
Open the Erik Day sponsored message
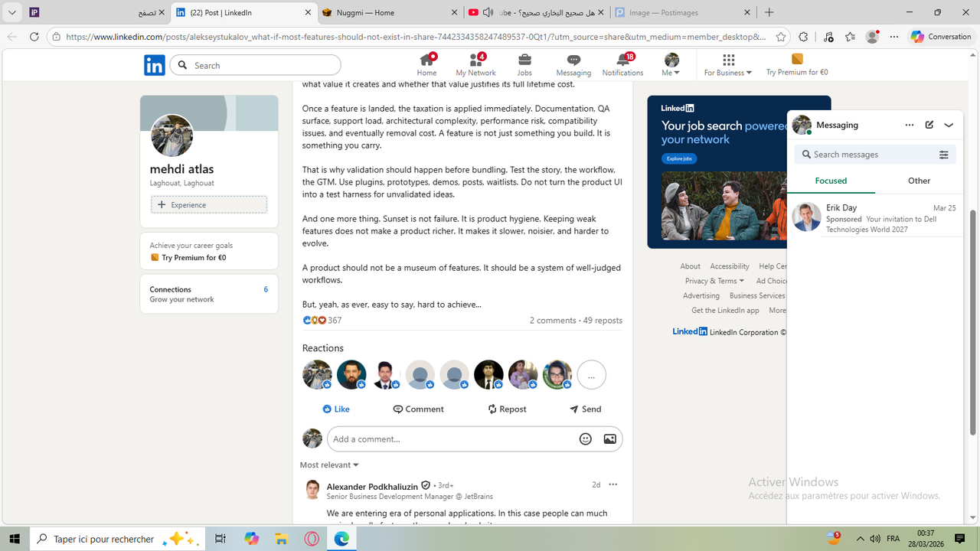pos(875,218)
